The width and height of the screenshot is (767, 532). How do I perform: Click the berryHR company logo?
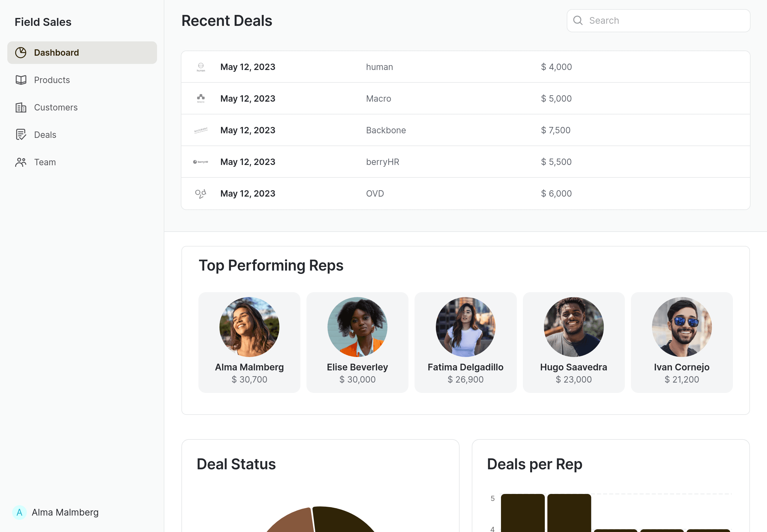[201, 162]
